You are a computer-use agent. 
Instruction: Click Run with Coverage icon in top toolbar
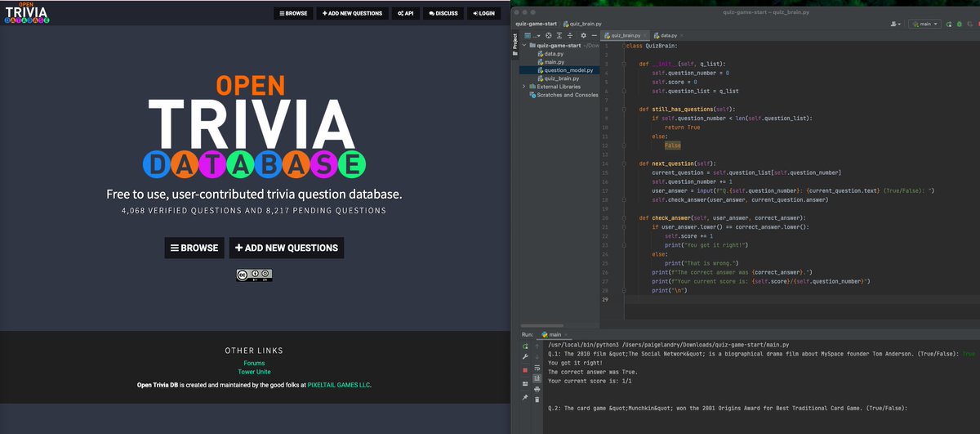pos(969,24)
